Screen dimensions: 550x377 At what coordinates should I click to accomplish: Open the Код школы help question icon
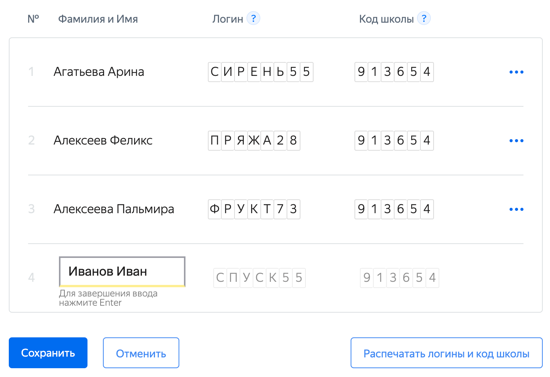coord(424,18)
